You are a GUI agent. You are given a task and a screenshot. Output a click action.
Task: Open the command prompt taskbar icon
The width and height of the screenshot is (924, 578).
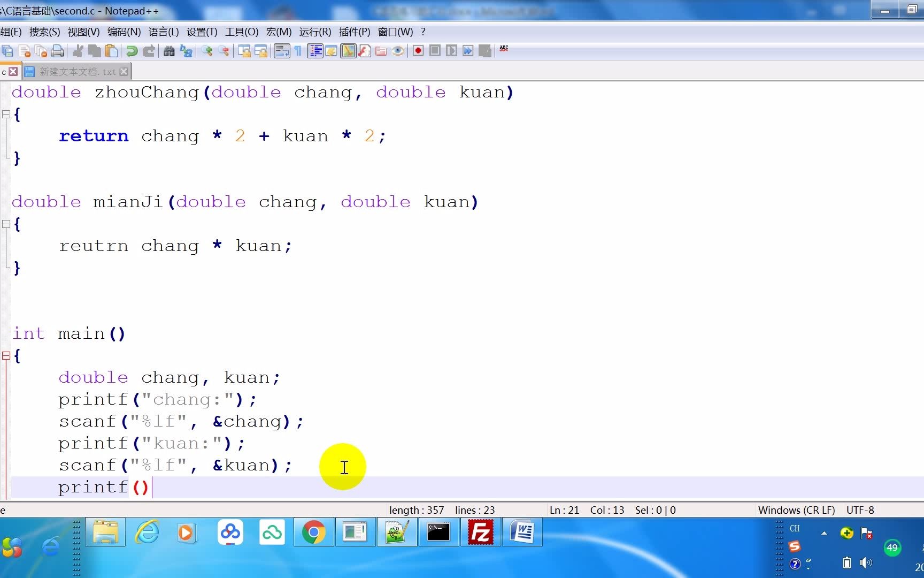tap(438, 533)
